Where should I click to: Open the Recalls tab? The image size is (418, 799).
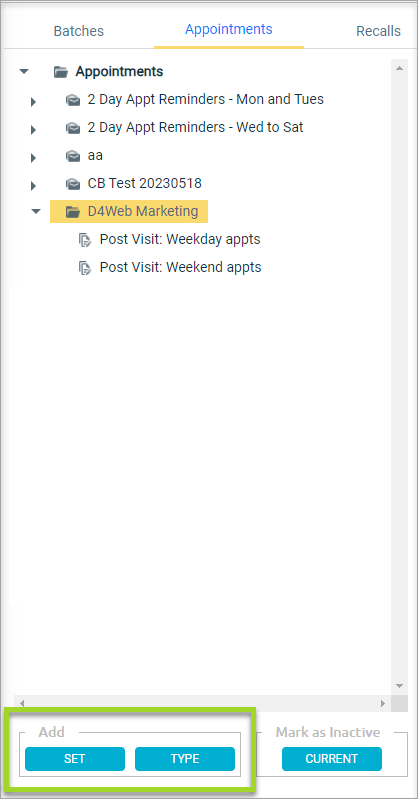tap(378, 31)
